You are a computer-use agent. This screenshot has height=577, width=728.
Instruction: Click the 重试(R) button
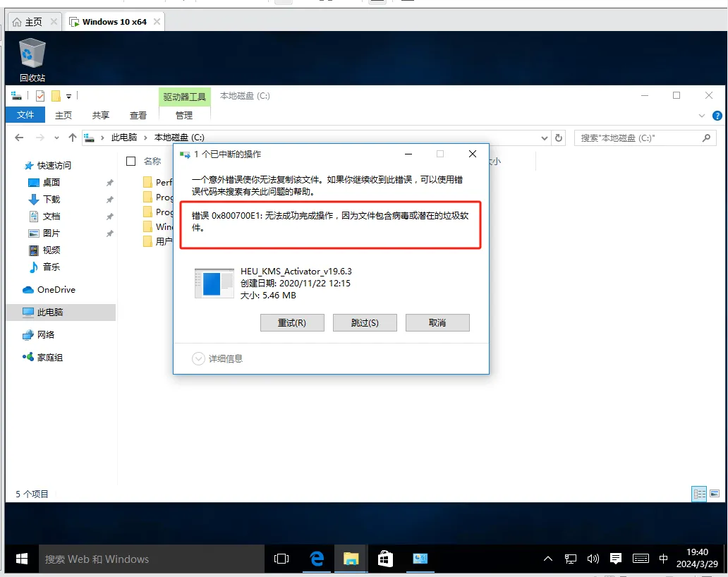coord(292,322)
